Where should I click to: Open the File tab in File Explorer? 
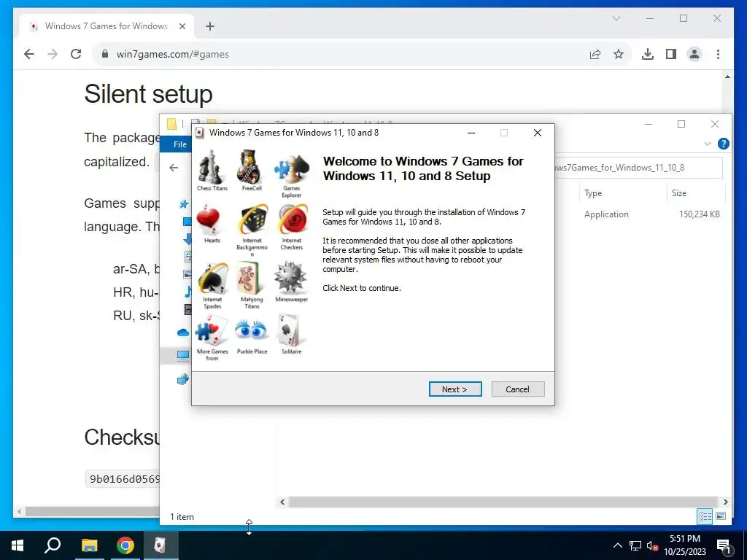(x=179, y=144)
